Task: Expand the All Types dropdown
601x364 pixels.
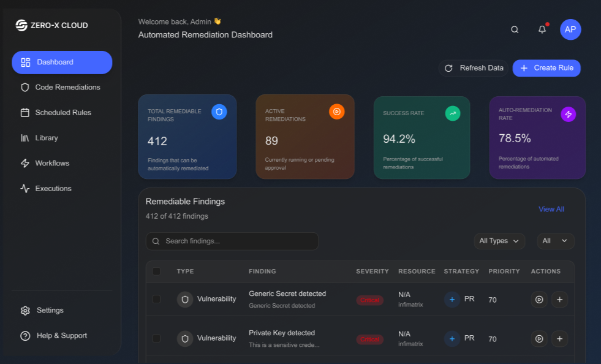Action: click(x=499, y=241)
